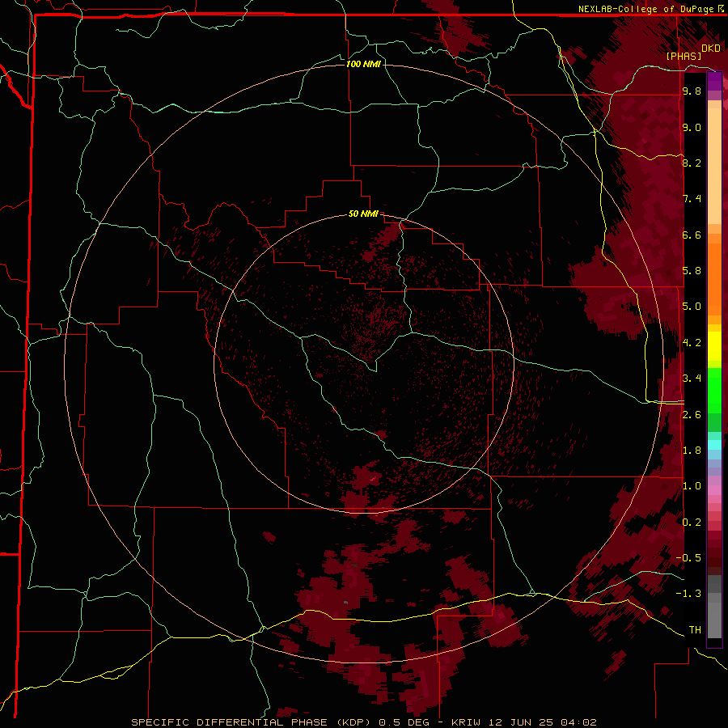Click the 2.6 scale value
The image size is (728, 728).
tap(692, 414)
